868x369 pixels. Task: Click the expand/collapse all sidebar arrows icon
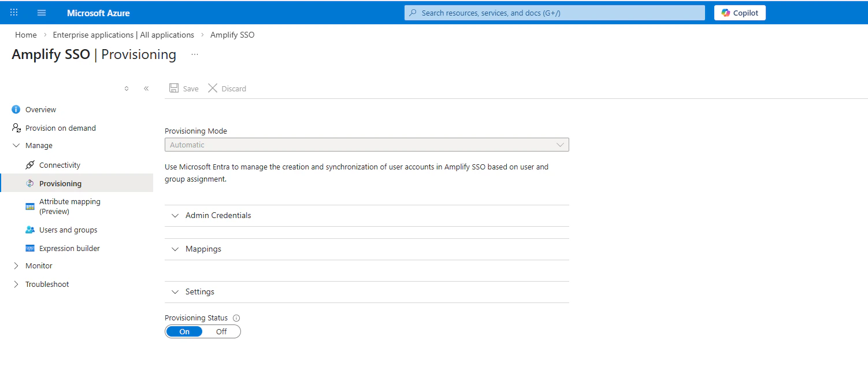[127, 88]
